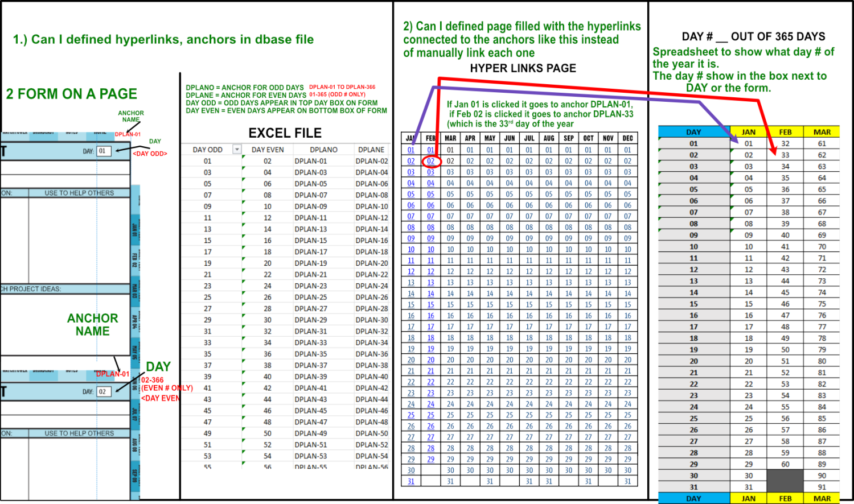Select the DPLAN-33 cell
Image resolution: width=854 pixels, height=504 pixels.
[x=311, y=342]
